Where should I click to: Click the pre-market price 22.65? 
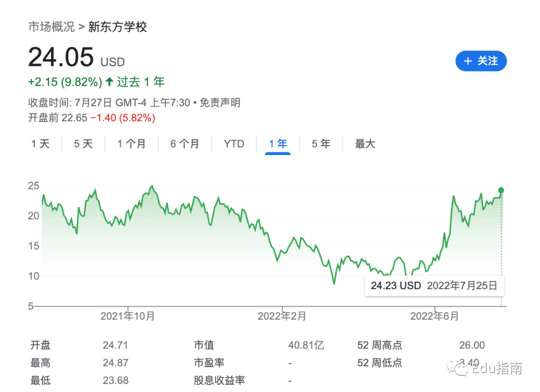click(74, 118)
